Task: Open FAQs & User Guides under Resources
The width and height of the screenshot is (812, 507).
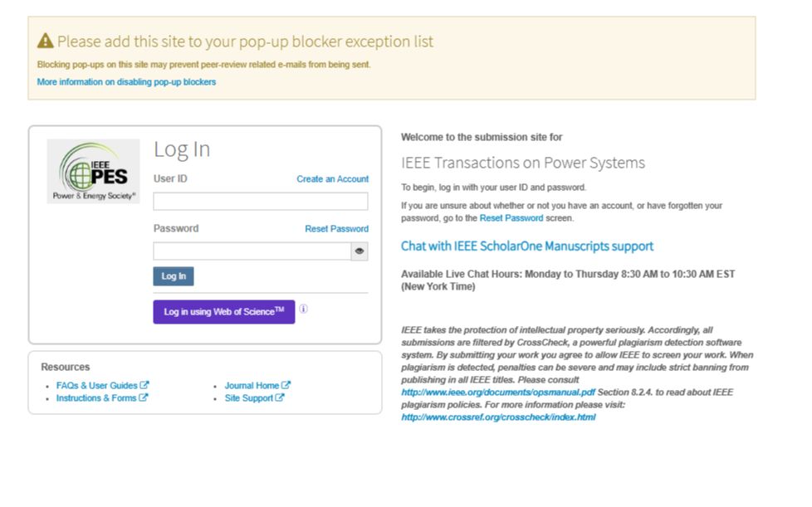Action: [97, 385]
